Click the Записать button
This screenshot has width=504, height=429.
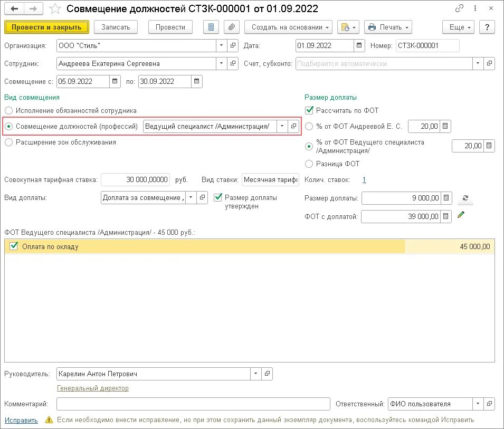pyautogui.click(x=116, y=27)
